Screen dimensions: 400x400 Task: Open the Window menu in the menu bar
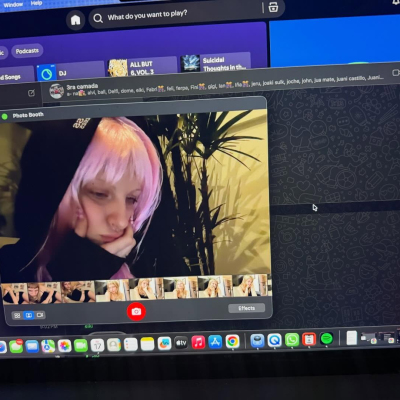click(x=13, y=5)
